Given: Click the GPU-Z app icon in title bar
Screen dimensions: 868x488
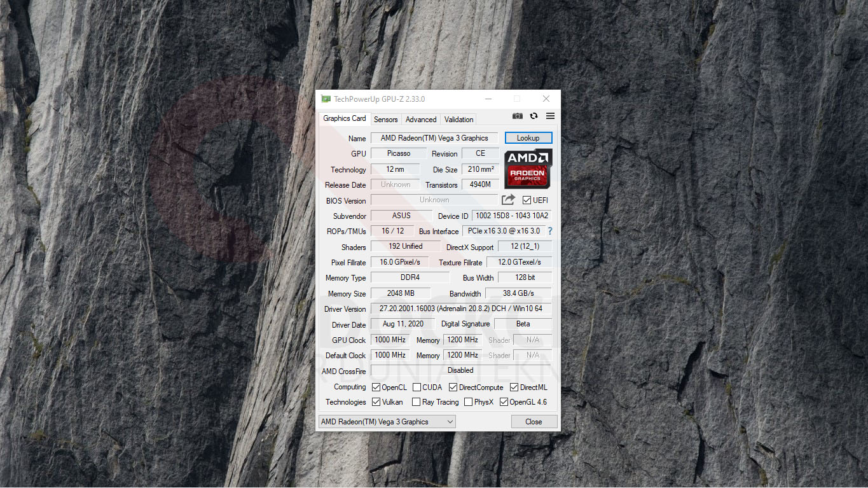Looking at the screenshot, I should pos(326,99).
